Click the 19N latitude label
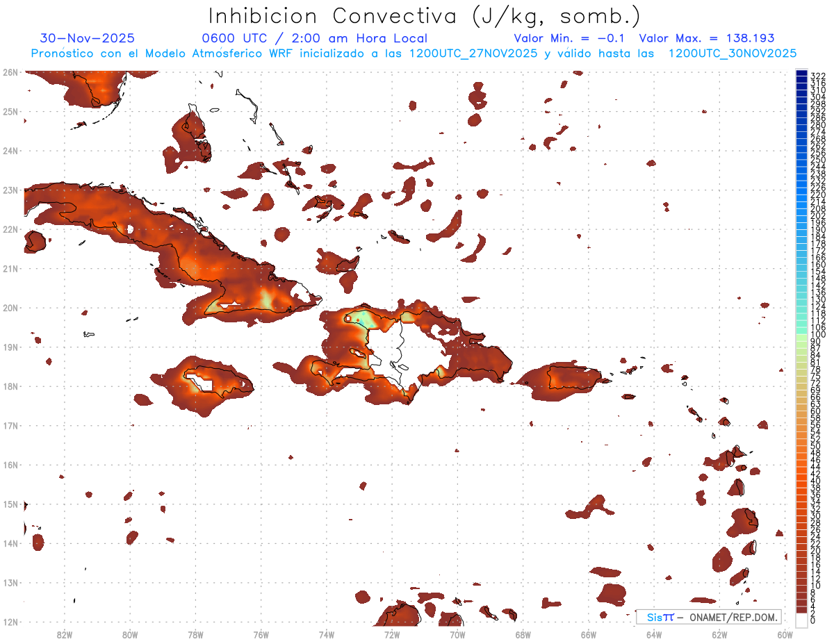The width and height of the screenshot is (834, 644). [x=10, y=347]
